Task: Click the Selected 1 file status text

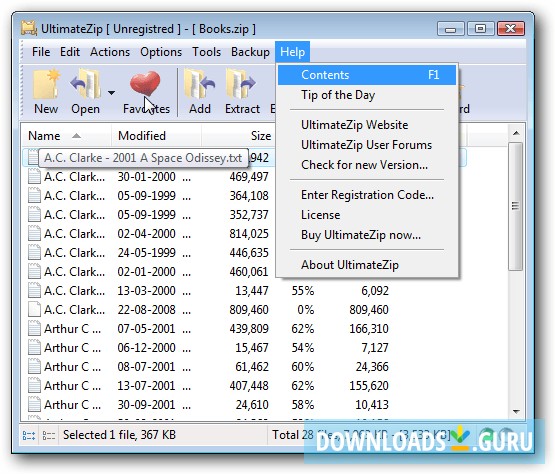Action: pos(119,435)
